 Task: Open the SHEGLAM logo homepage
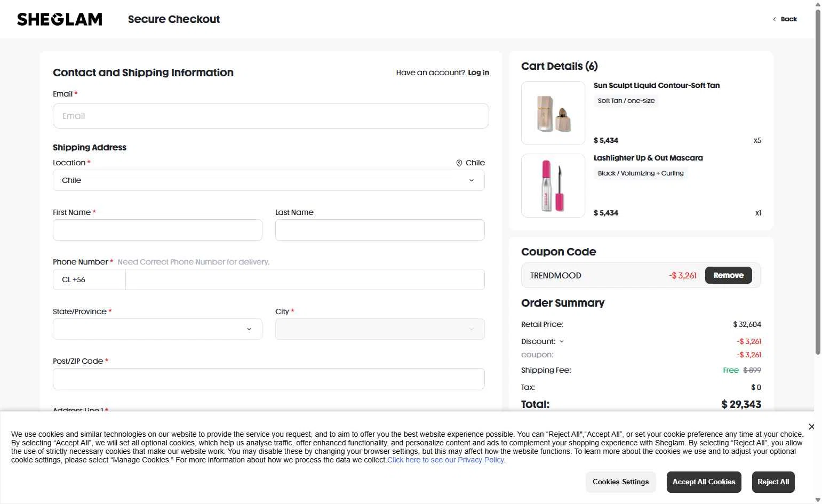60,19
